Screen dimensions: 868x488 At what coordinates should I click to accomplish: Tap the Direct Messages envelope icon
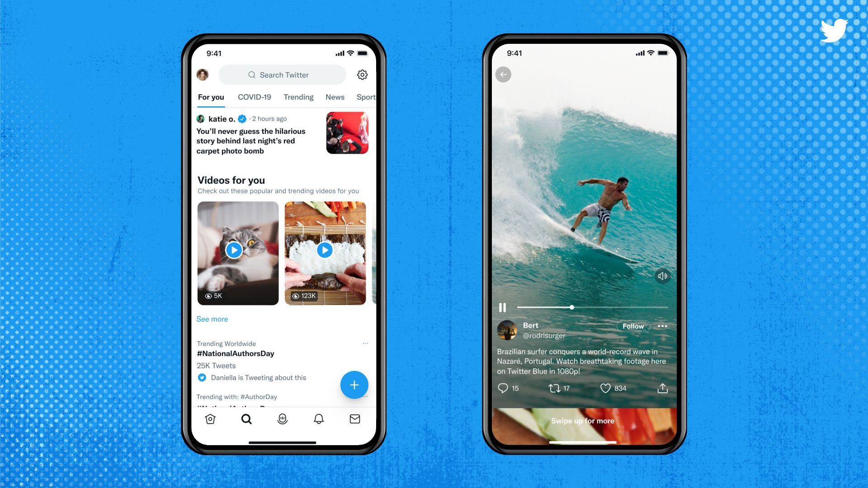tap(355, 418)
